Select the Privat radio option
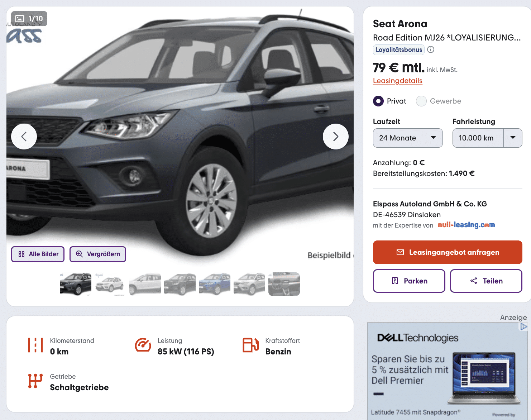 pyautogui.click(x=378, y=101)
